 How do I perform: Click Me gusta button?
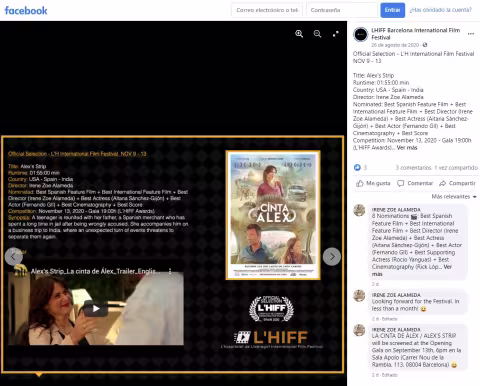pyautogui.click(x=373, y=183)
